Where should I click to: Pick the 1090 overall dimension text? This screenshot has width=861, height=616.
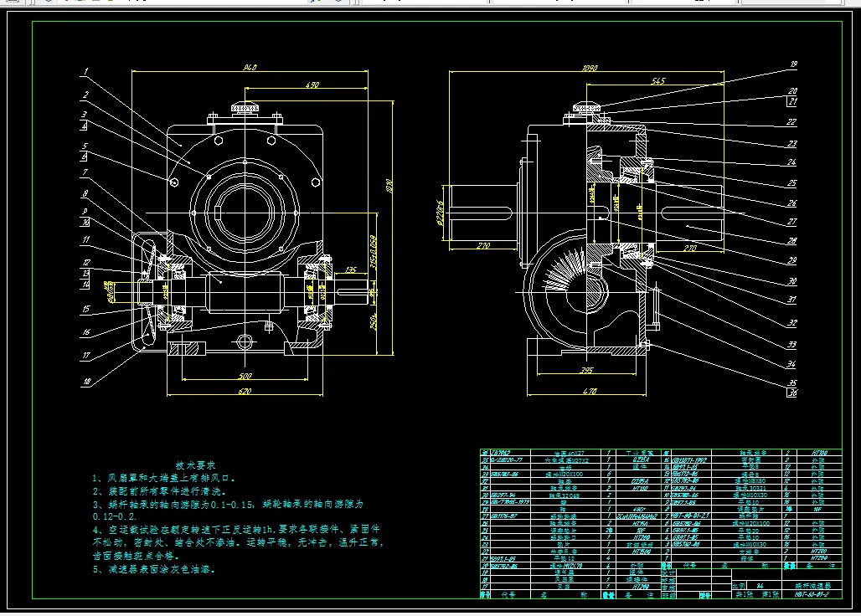[x=590, y=68]
